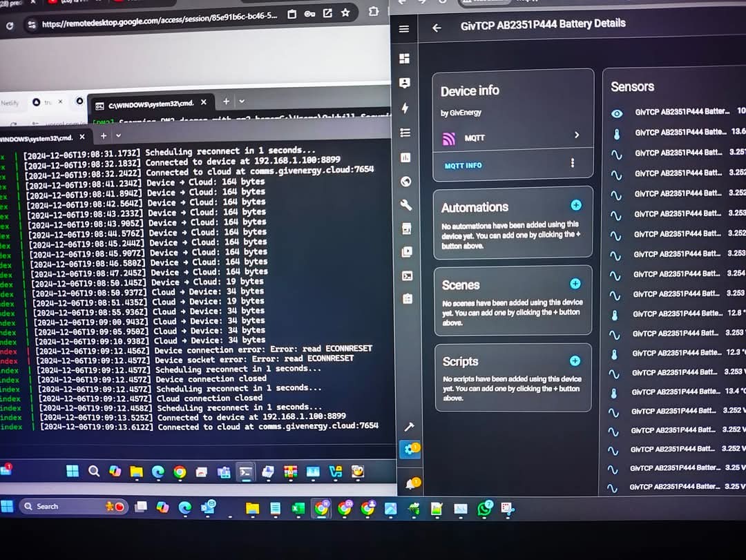Click the MQTT label in Device info card
746x560 pixels.
coord(475,138)
